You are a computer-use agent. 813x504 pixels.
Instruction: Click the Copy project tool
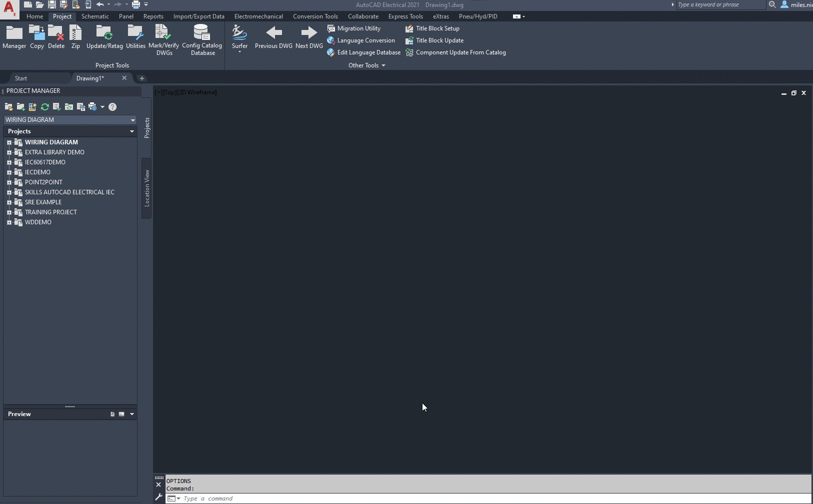tap(37, 37)
